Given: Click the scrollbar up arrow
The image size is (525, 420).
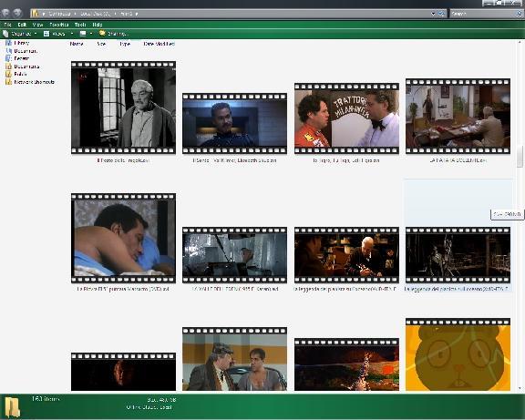Looking at the screenshot, I should click(x=520, y=42).
